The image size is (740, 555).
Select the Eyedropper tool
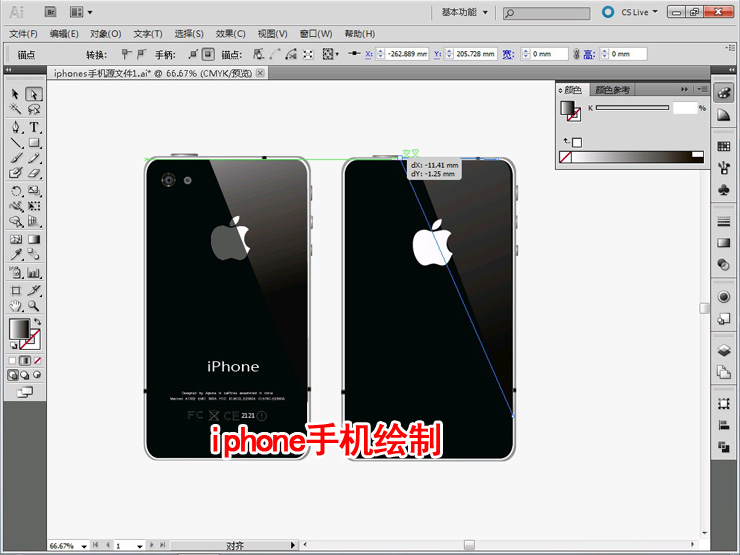[x=16, y=256]
